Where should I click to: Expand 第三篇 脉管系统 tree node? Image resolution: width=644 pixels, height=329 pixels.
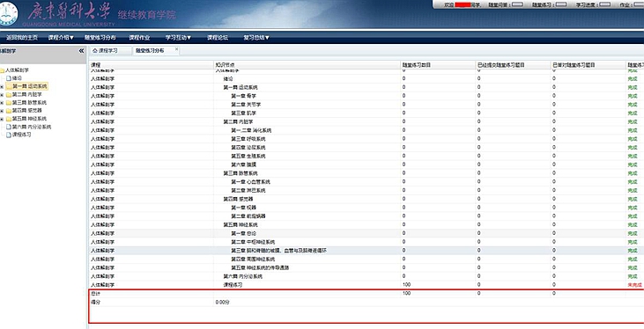point(2,103)
